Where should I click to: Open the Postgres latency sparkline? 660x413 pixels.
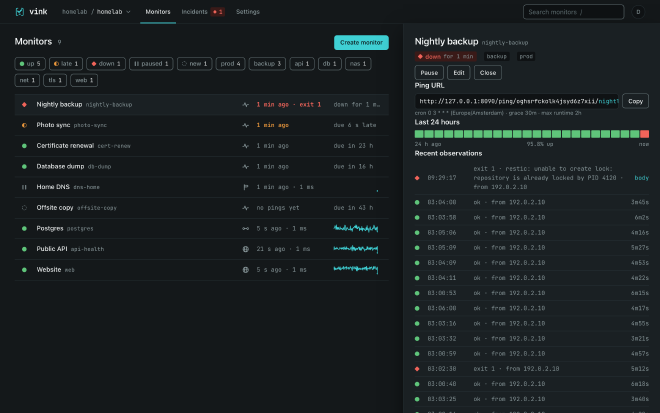coord(356,228)
